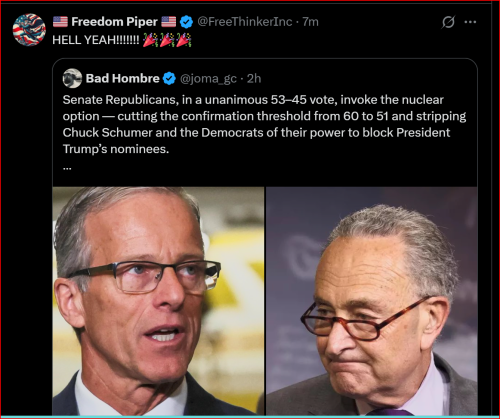
Task: Click the HELL YEAH post text
Action: click(x=96, y=40)
